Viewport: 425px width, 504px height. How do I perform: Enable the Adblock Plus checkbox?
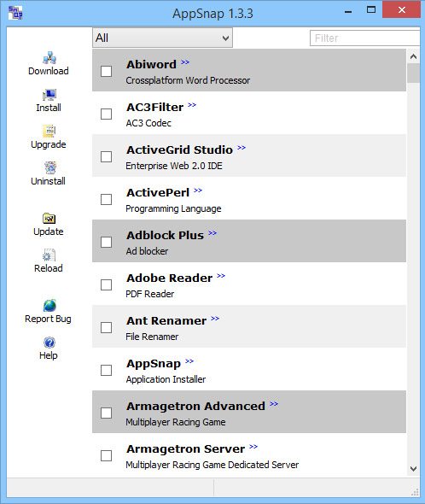[x=107, y=242]
